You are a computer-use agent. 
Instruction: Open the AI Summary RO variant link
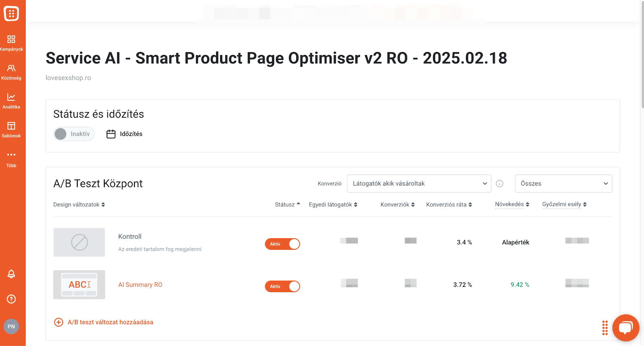pyautogui.click(x=140, y=284)
